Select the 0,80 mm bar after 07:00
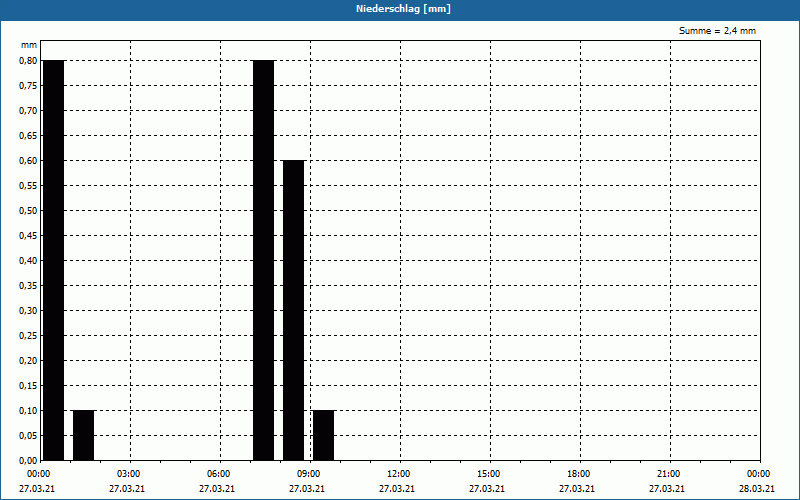 tap(264, 260)
